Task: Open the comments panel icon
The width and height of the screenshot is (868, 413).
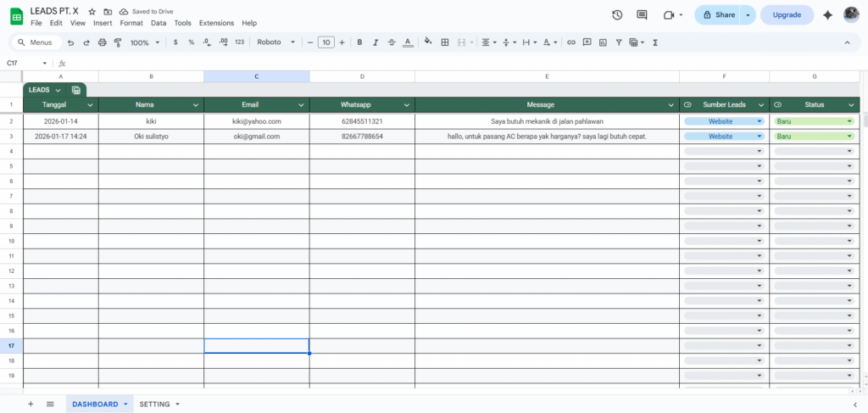Action: point(642,15)
